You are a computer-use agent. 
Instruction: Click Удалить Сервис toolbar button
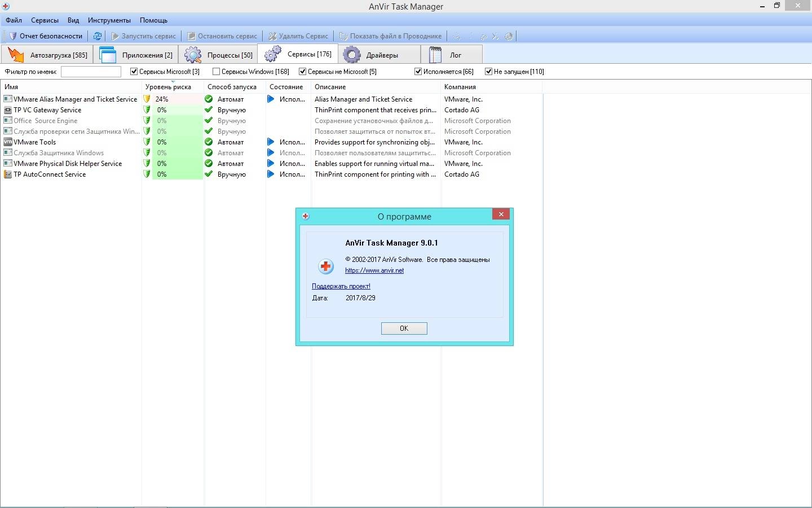click(x=298, y=36)
